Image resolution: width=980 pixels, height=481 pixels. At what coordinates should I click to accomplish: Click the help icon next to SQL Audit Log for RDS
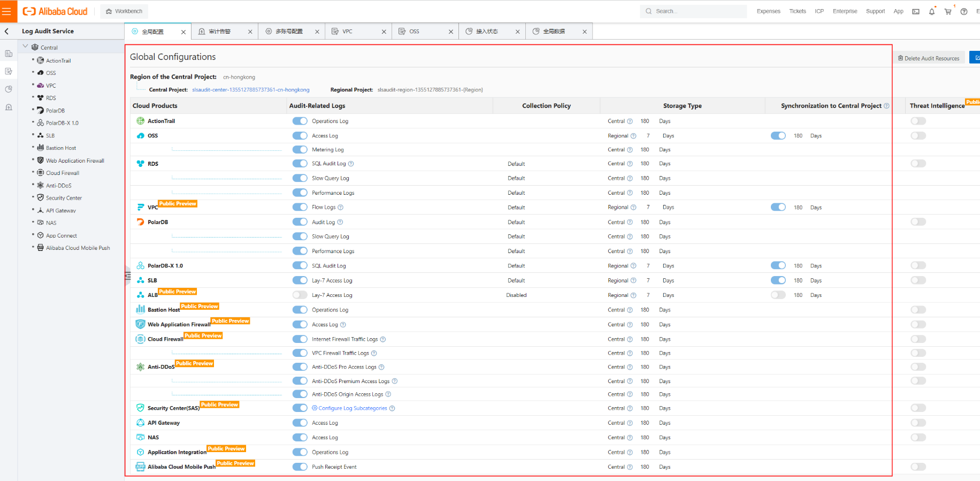pos(351,164)
